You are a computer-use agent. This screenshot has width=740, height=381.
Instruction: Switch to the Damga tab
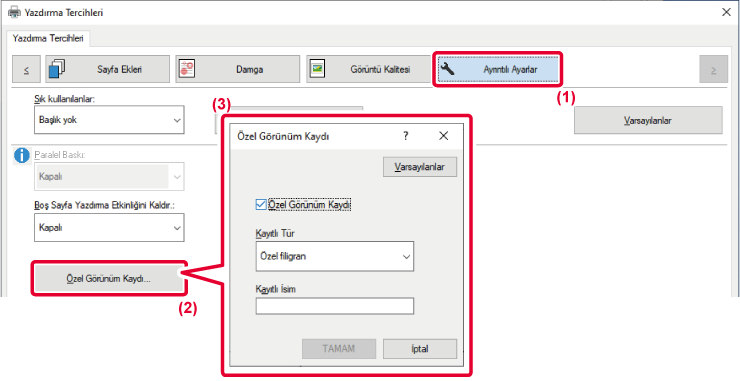[x=237, y=69]
